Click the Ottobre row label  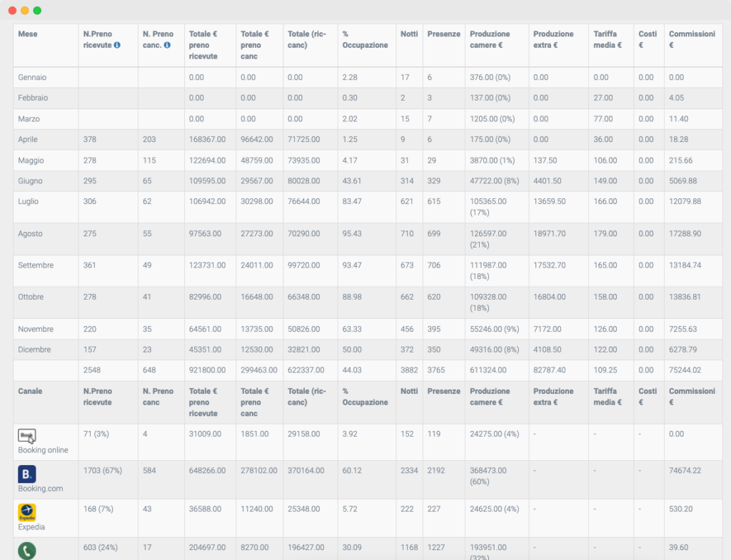pyautogui.click(x=31, y=297)
